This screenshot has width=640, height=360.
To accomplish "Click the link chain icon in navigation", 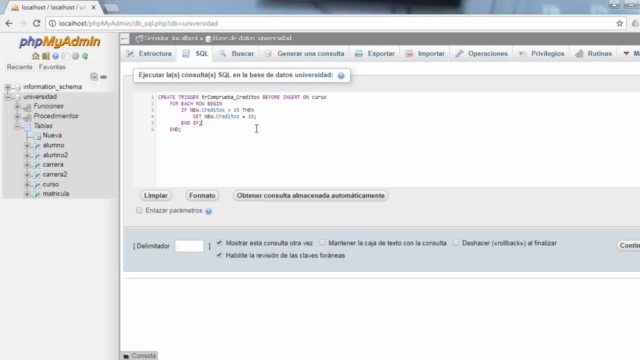I will [104, 77].
